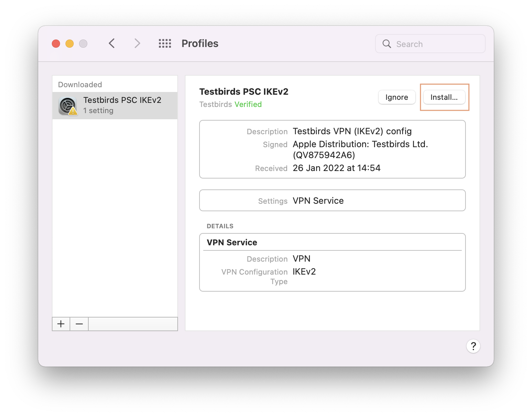Show all preferences via grid icon
532x417 pixels.
click(x=165, y=44)
